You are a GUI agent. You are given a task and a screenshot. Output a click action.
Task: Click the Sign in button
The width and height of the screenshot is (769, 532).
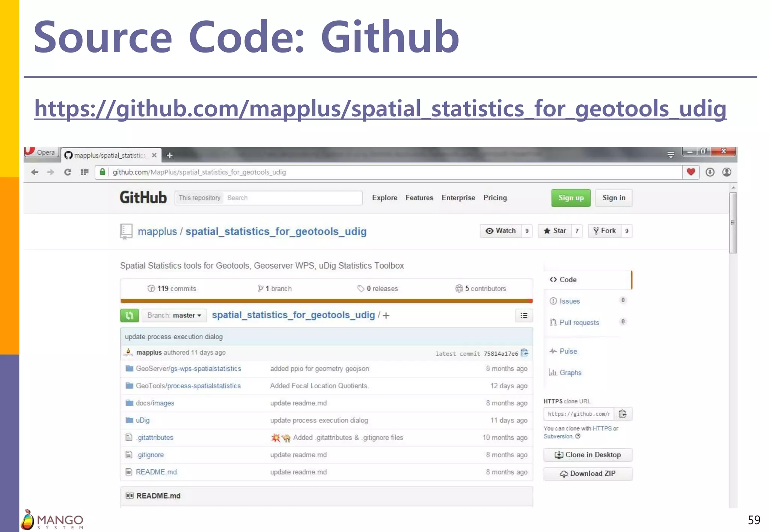[614, 198]
